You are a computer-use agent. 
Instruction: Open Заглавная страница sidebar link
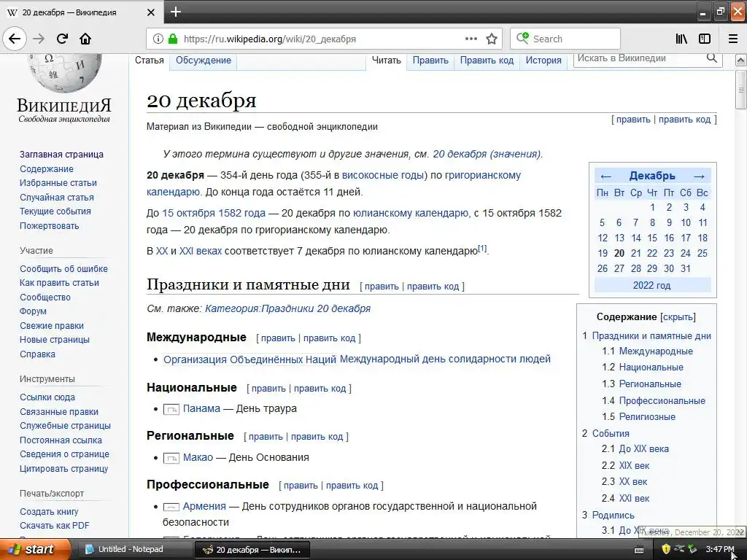(61, 155)
